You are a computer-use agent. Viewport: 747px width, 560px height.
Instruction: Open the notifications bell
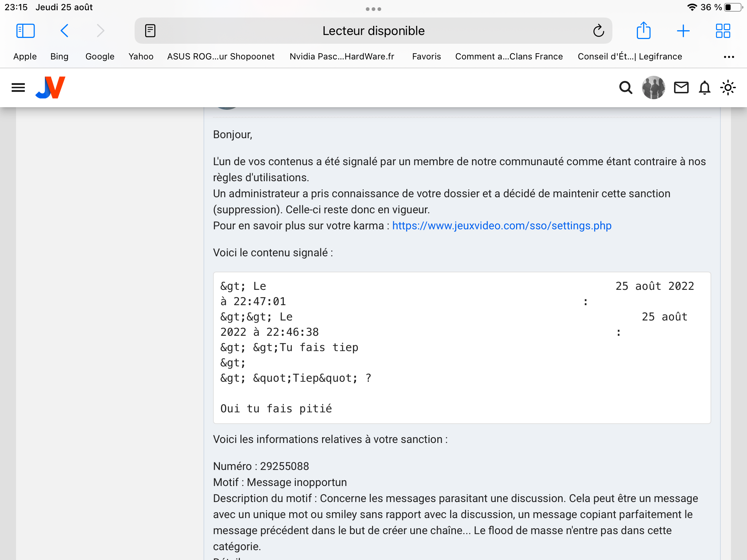704,87
